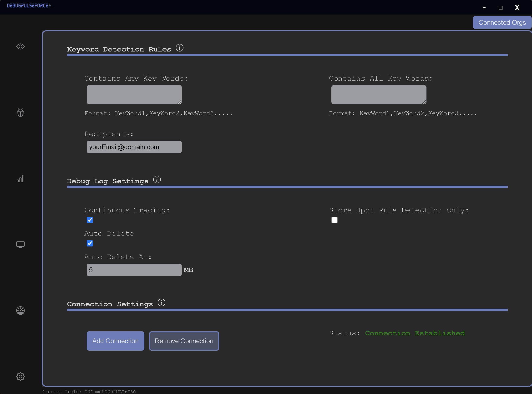Uncheck the Auto Delete checkbox
The image size is (532, 394).
90,243
